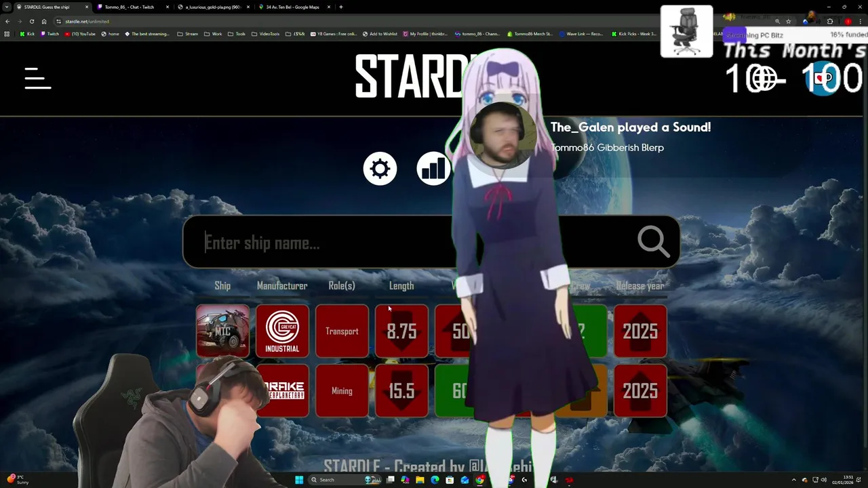
Task: Click the 15.5 length tile
Action: point(401,390)
